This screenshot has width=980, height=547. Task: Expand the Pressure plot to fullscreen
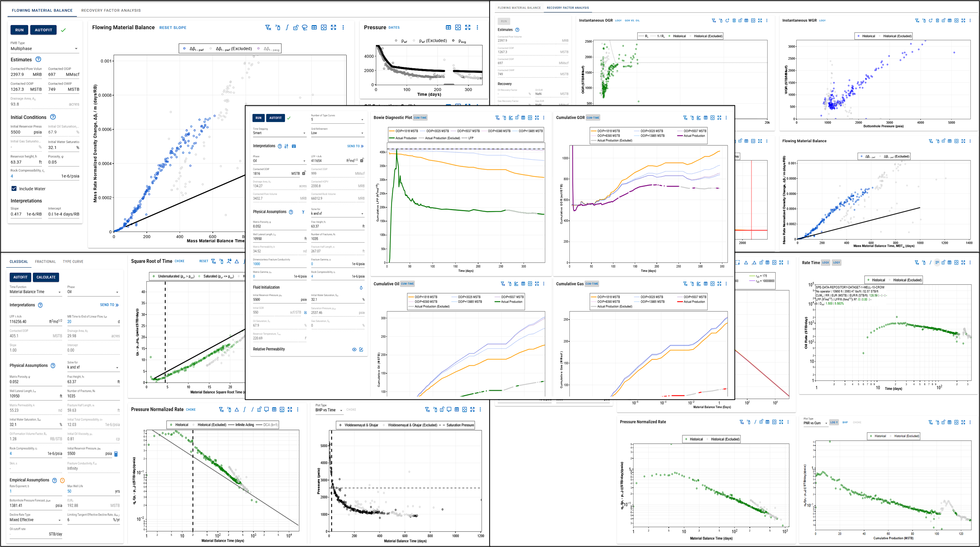click(x=468, y=27)
